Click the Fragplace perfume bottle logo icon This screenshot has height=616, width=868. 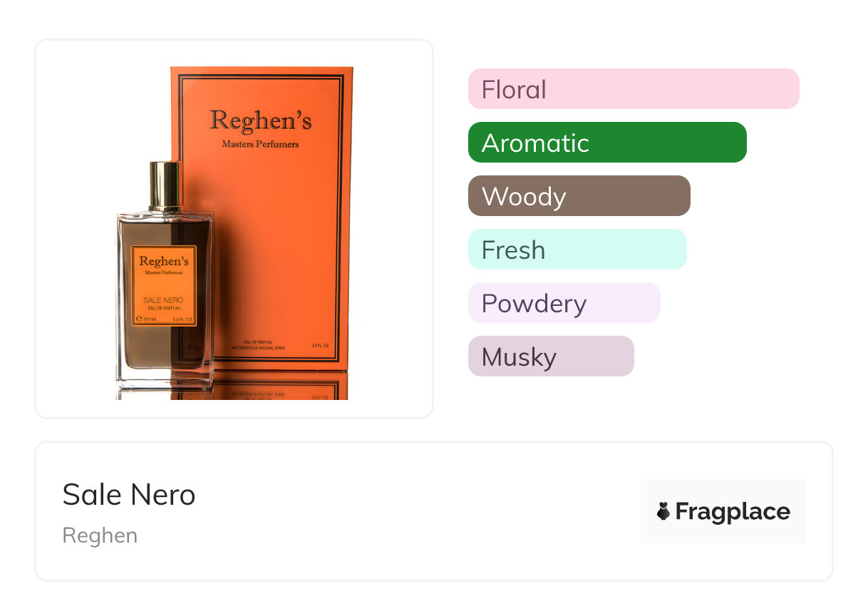click(x=663, y=511)
